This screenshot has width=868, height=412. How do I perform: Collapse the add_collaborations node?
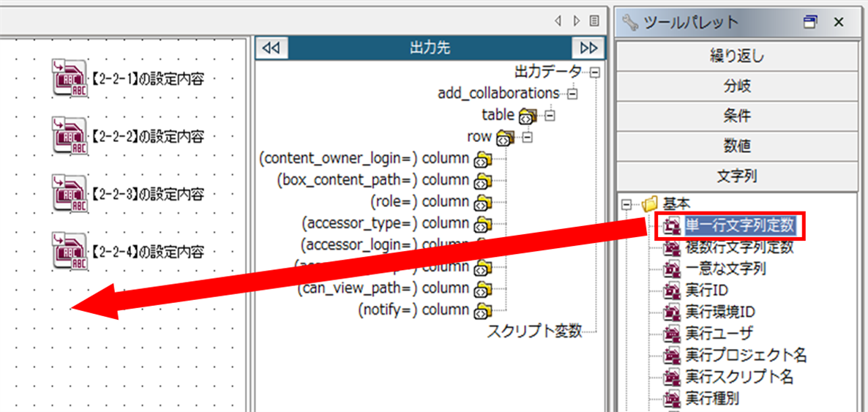pos(572,94)
